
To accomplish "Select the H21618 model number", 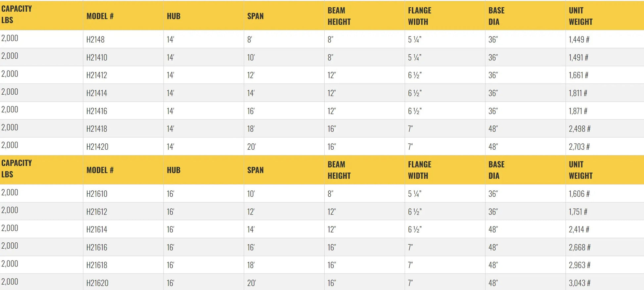I will coord(97,265).
